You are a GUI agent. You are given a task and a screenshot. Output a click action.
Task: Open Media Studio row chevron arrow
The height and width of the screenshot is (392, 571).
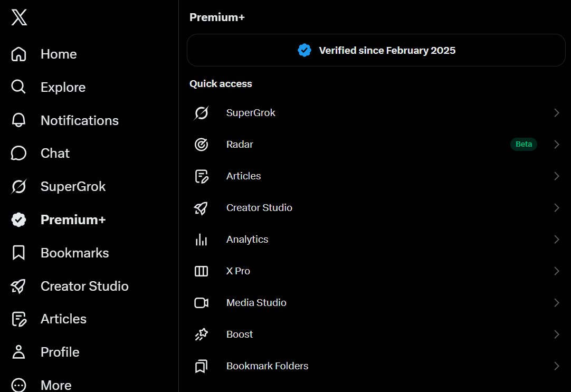click(x=556, y=303)
